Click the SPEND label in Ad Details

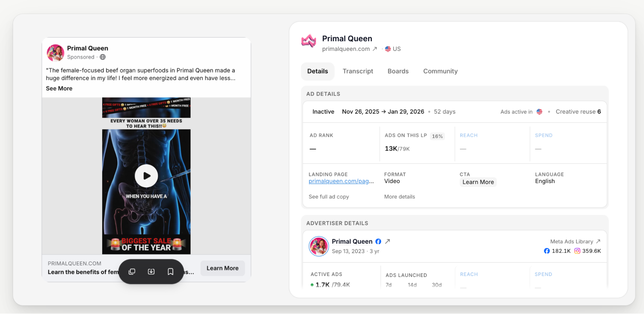click(543, 135)
